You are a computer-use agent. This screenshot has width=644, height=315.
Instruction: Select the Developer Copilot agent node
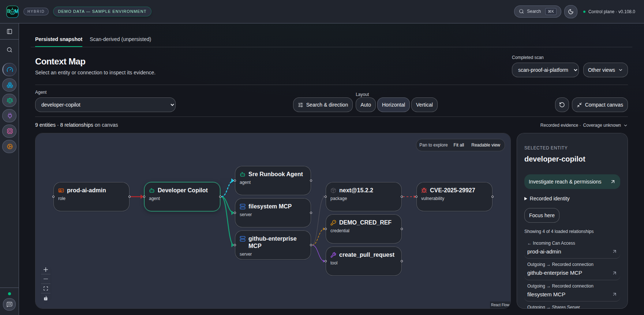click(x=182, y=197)
